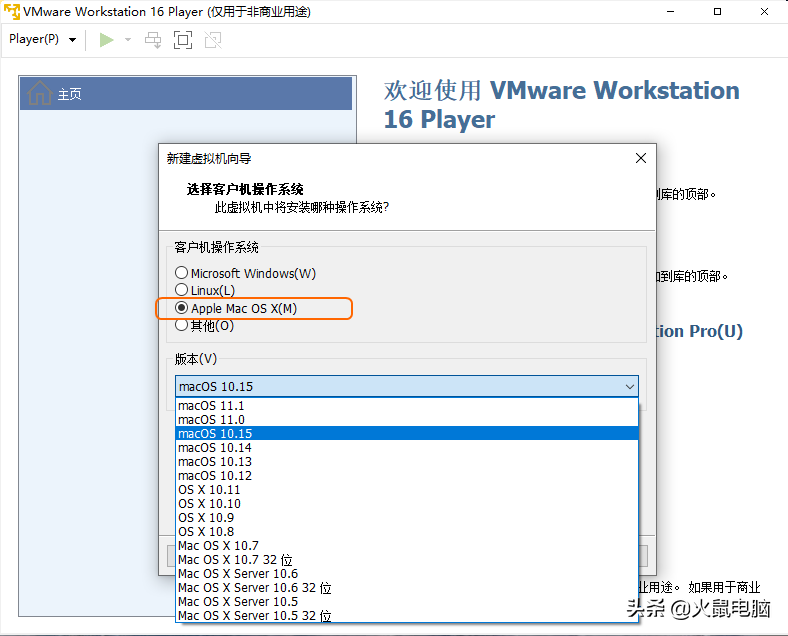Choose macOS 11.0 from version list
Viewport: 788px width, 636px height.
(x=407, y=419)
